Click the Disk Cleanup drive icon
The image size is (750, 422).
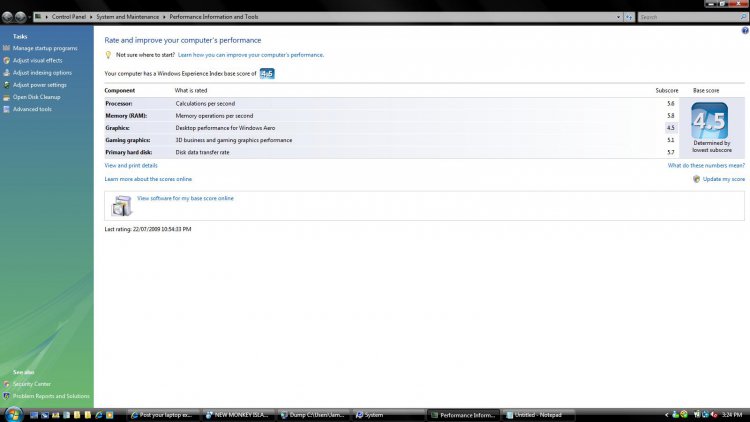pos(6,97)
